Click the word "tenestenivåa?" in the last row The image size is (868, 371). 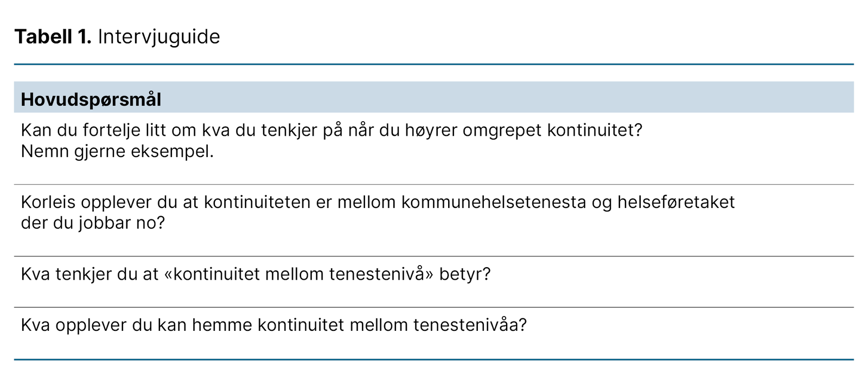click(x=470, y=325)
